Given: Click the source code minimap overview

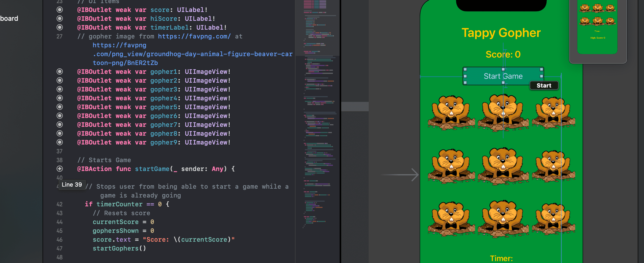Looking at the screenshot, I should [319, 117].
